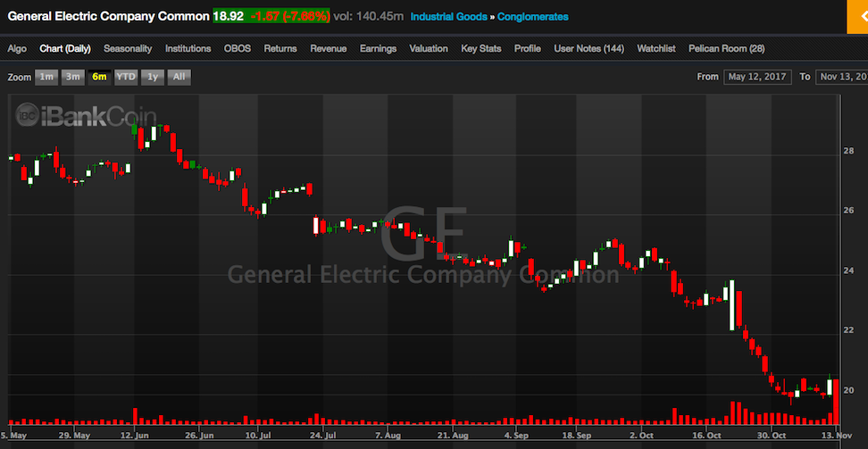Click the tall white candlestick in late October
Screen dimensions: 868x449
pos(732,304)
